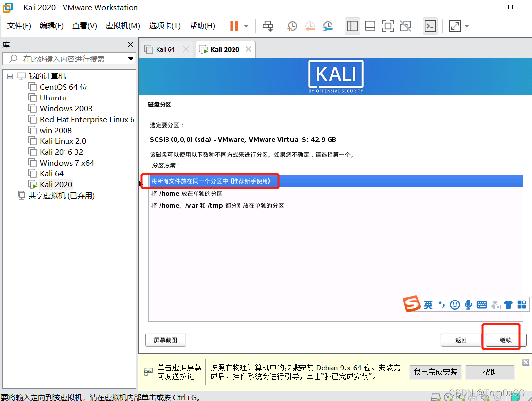Select CentOS 64 位 virtual machine
This screenshot has height=401, width=532.
click(64, 87)
